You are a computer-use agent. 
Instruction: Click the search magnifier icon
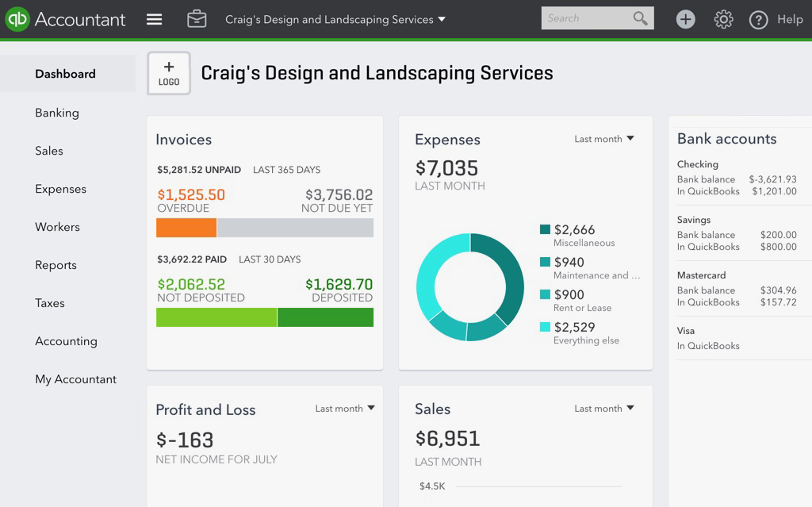(641, 18)
